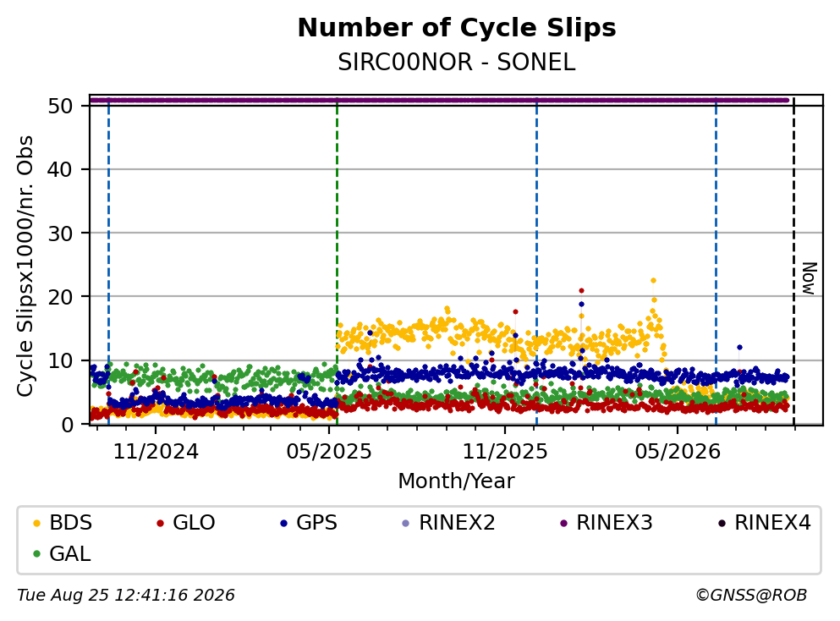Click the y-axis value 10
840x621 pixels.
pos(61,360)
